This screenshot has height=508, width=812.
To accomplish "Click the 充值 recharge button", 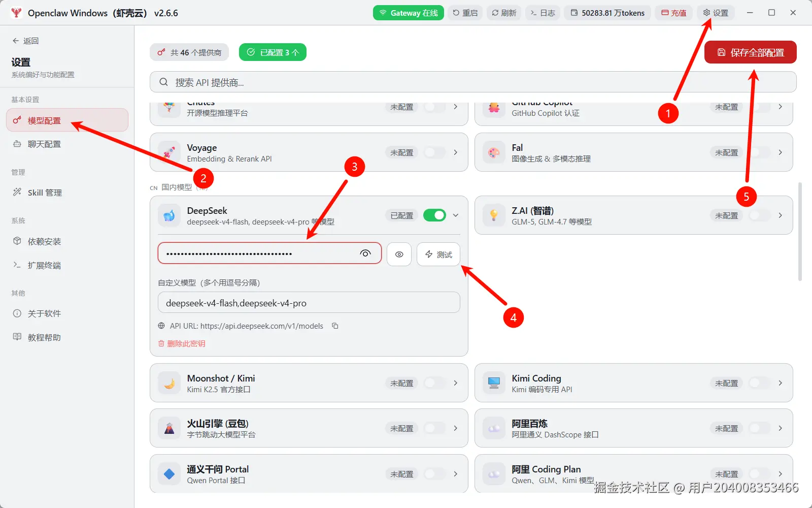I will pyautogui.click(x=673, y=13).
